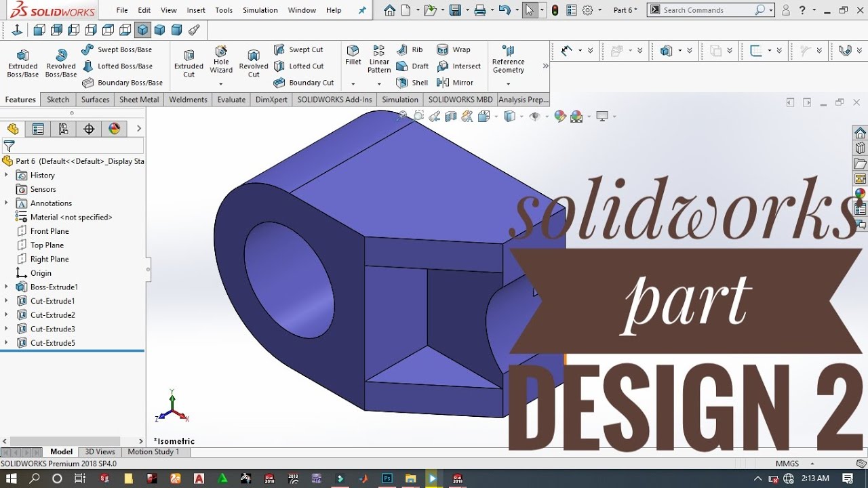Screen dimensions: 868x488
Task: Switch to the Sketch tab
Action: [58, 100]
